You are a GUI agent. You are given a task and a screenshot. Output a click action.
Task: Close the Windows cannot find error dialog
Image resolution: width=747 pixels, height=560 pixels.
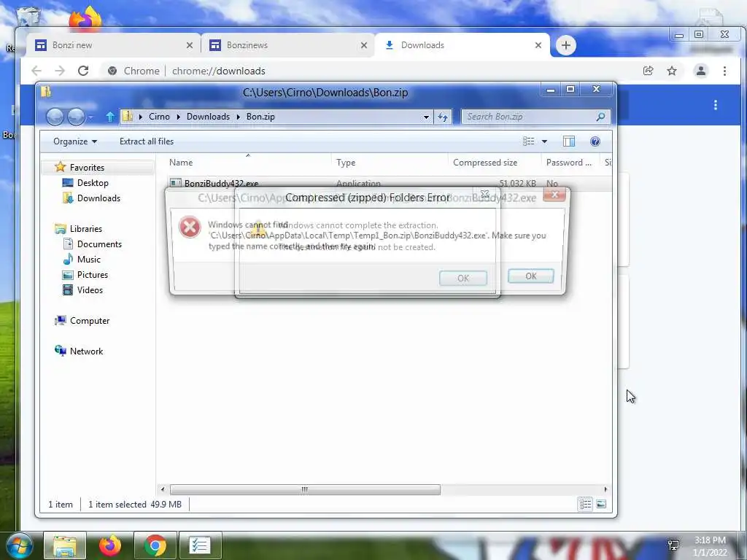pos(554,194)
